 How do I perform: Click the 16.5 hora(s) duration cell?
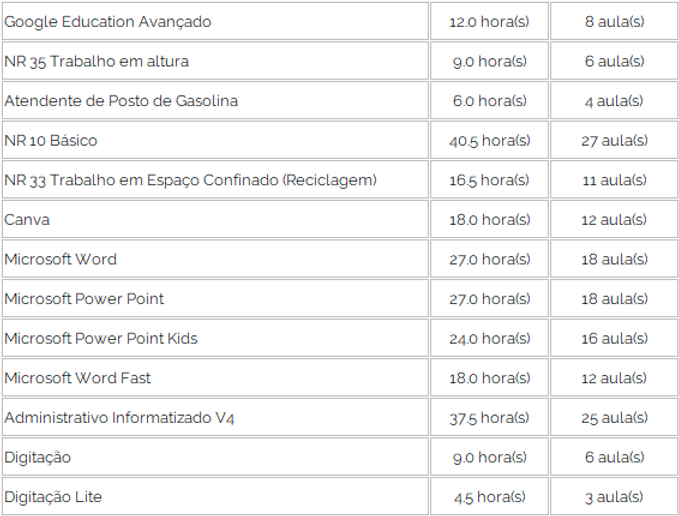[489, 180]
